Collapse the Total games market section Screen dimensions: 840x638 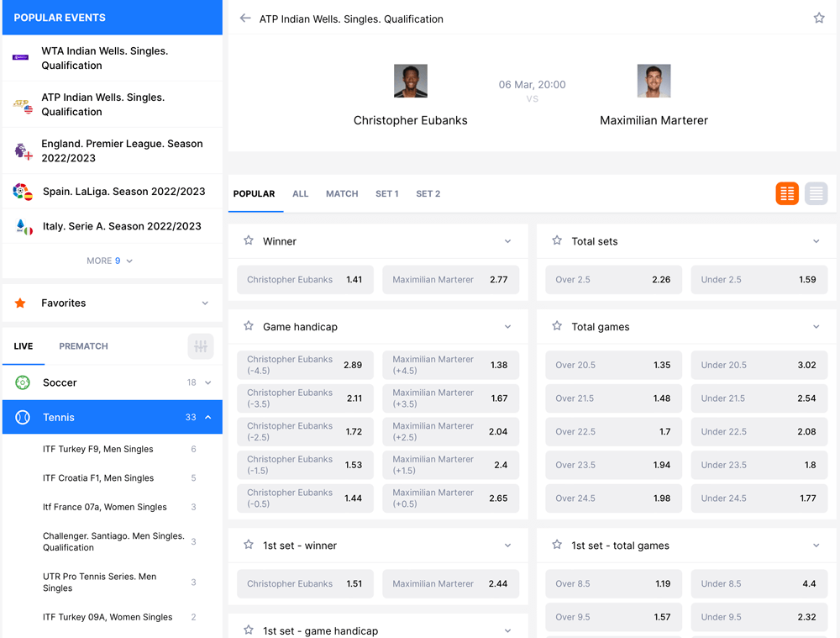click(816, 327)
